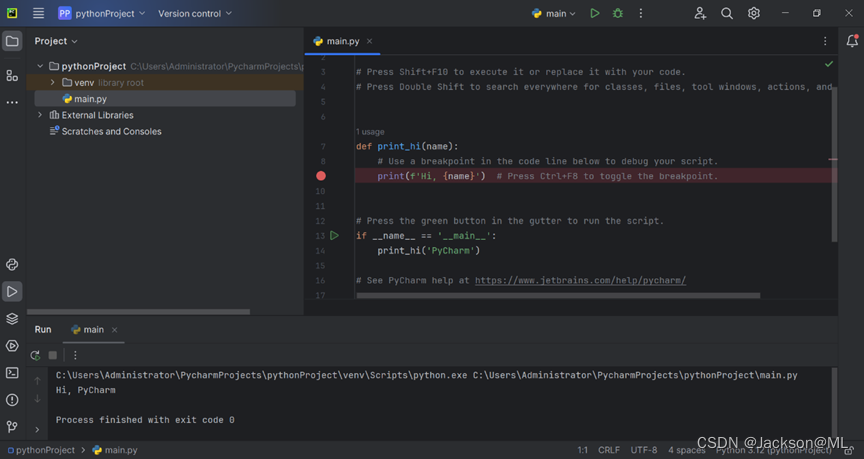Open the hamburger main menu

pos(38,14)
